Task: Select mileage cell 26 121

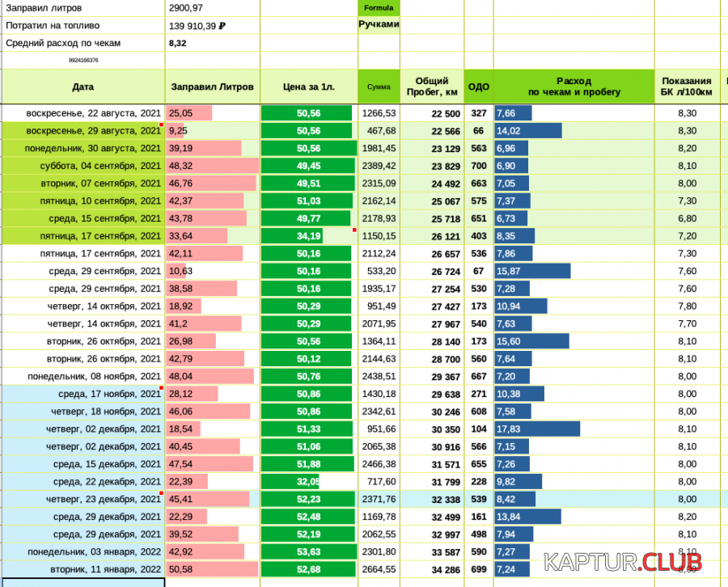Action: [x=432, y=237]
